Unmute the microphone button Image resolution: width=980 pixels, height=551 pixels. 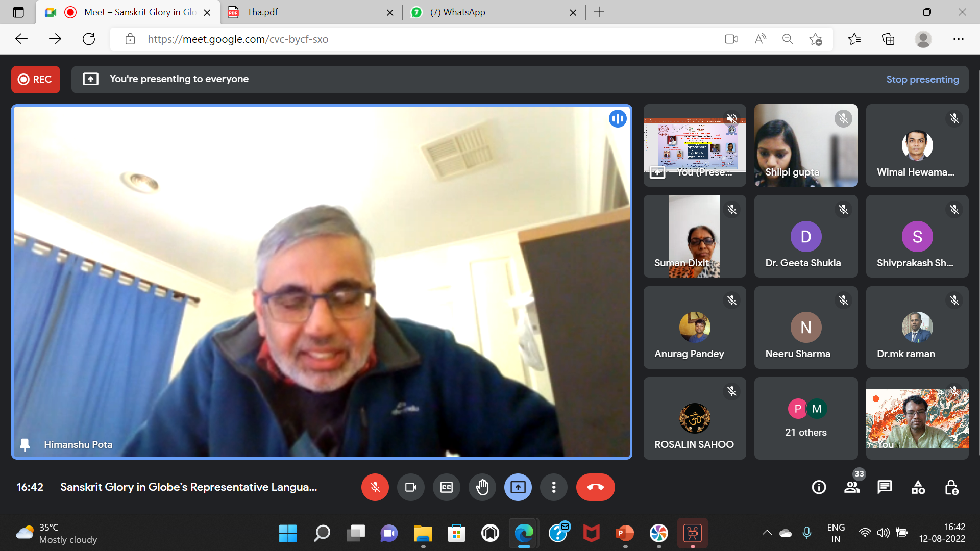point(375,487)
